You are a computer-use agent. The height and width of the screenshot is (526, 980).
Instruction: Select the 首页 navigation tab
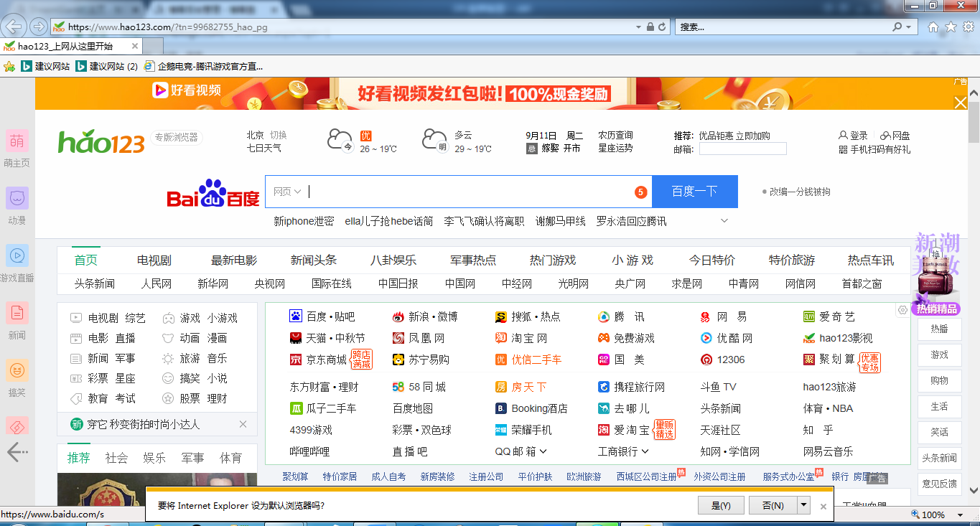pos(86,260)
